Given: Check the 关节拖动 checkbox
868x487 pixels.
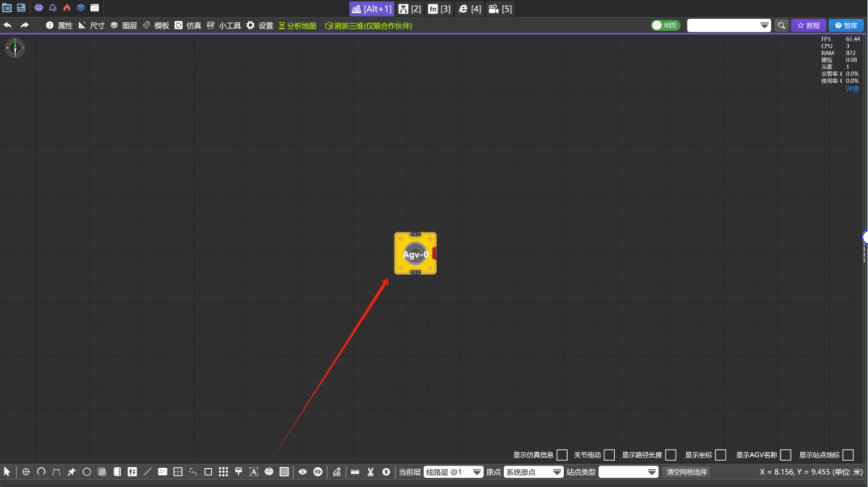Looking at the screenshot, I should (x=609, y=455).
